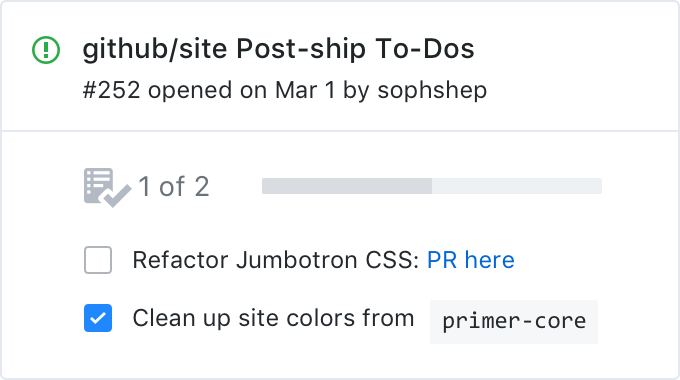The image size is (680, 380).
Task: Click the filled portion of progress bar
Action: (347, 186)
